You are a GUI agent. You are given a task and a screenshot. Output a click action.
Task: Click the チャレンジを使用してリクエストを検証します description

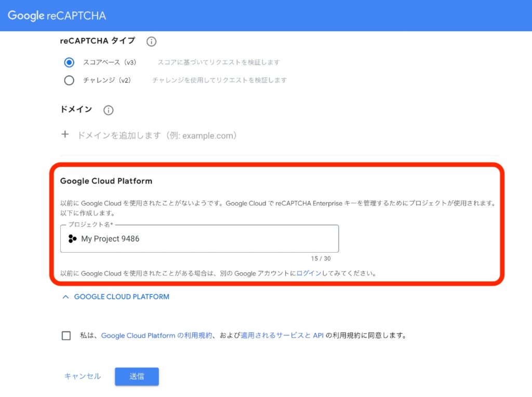[x=220, y=80]
